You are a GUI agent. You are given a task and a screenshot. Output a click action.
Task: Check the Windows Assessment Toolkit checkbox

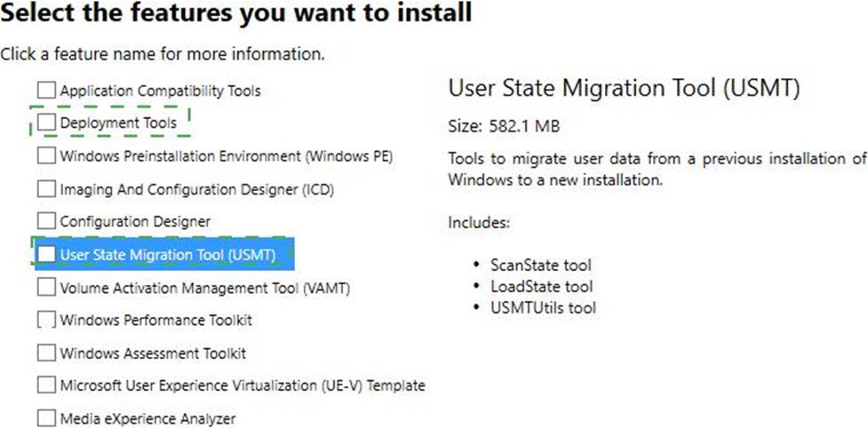[46, 353]
